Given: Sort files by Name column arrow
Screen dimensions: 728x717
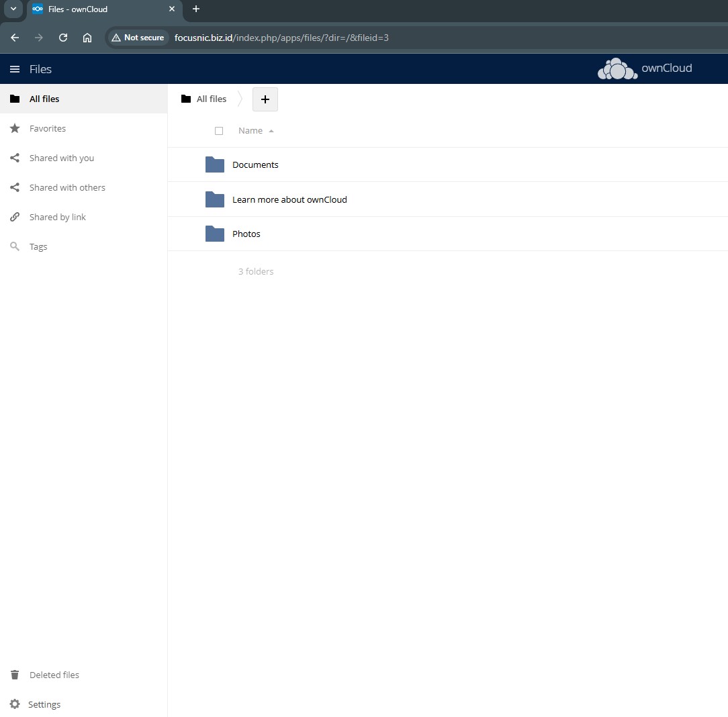Looking at the screenshot, I should [271, 131].
